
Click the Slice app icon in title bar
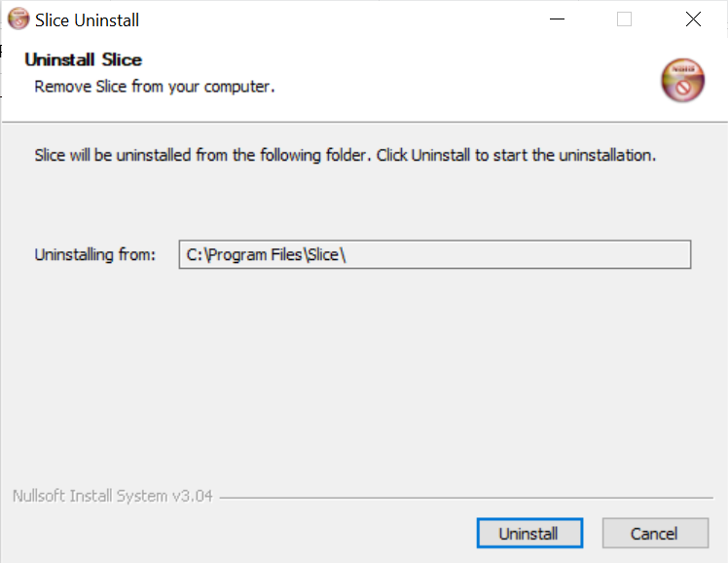[18, 19]
